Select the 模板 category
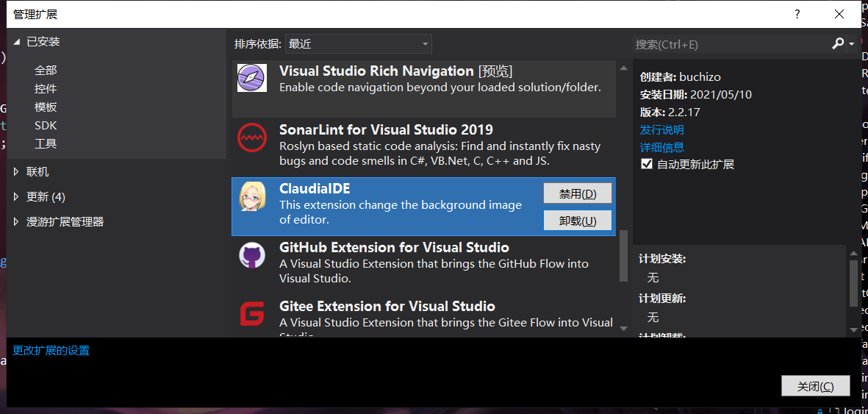Viewport: 868px width, 414px height. pyautogui.click(x=46, y=107)
